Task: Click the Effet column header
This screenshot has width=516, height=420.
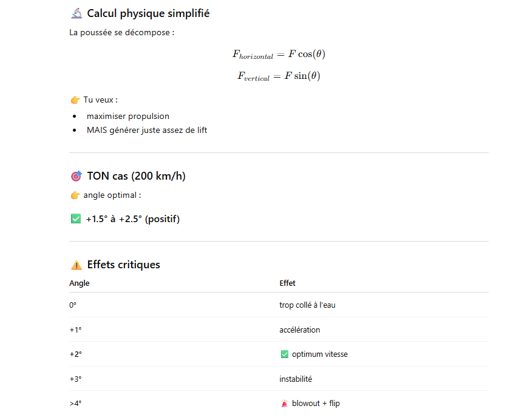Action: [288, 283]
